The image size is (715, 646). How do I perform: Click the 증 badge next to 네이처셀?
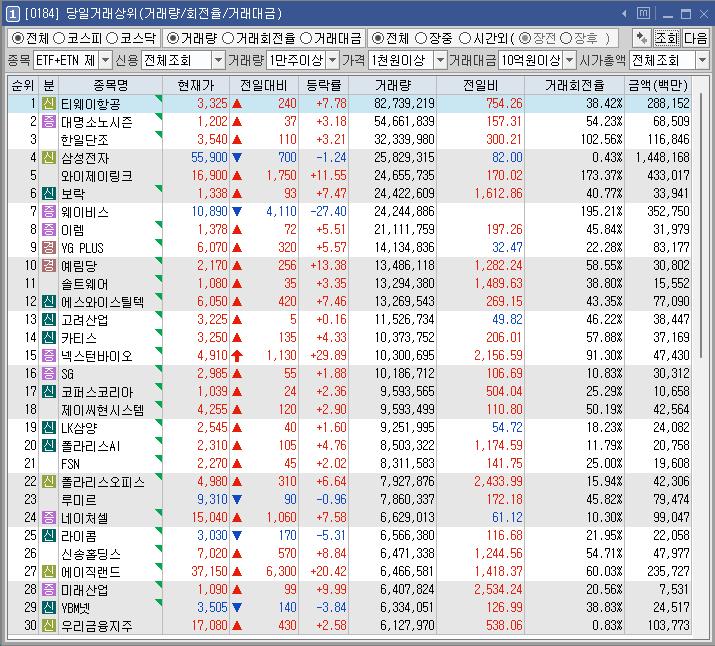[x=49, y=517]
